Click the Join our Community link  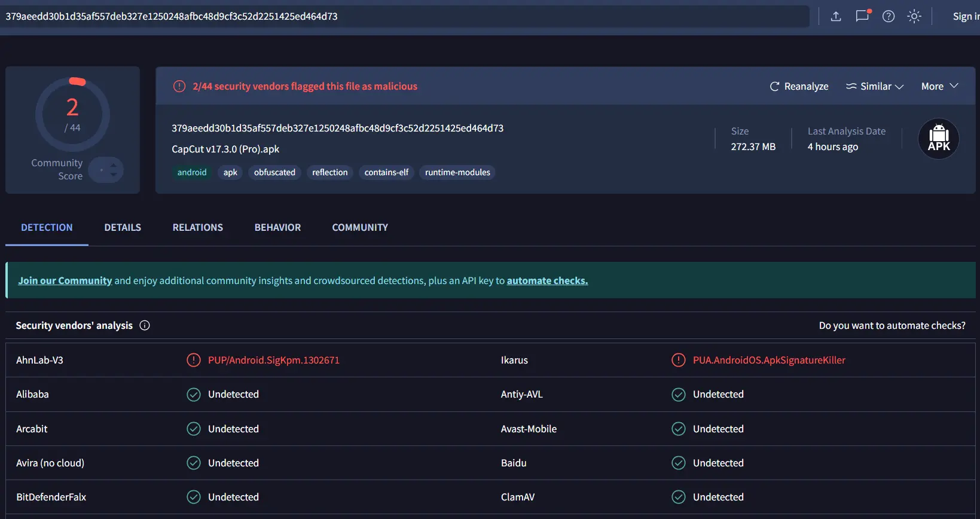coord(65,280)
